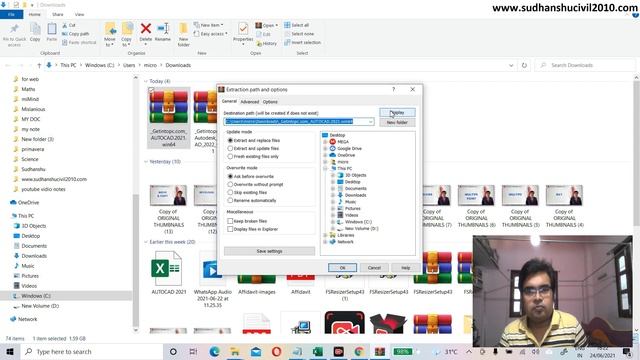Click the Paste icon in the Clipboard group

click(x=52, y=32)
